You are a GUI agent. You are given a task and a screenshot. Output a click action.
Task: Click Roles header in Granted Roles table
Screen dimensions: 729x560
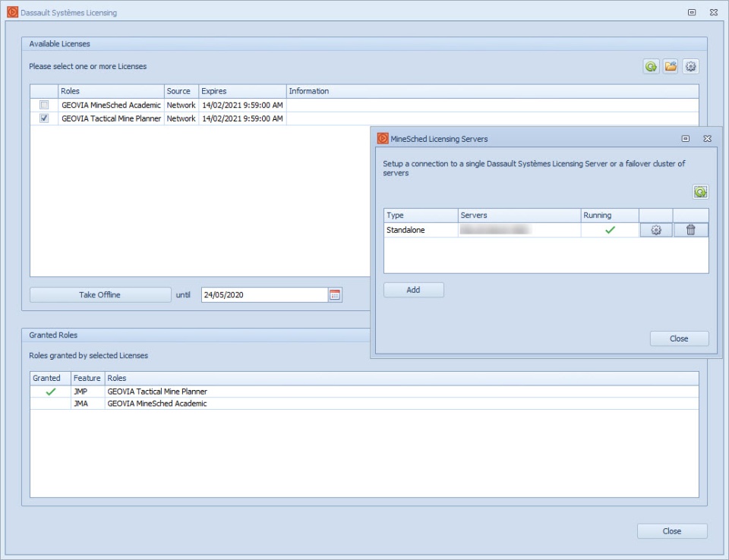pos(402,379)
